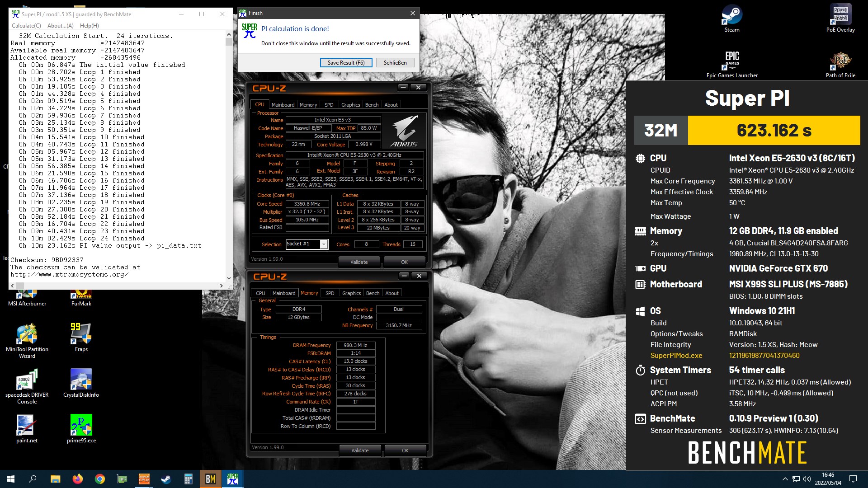
Task: Open the PoE Overlay desktop shortcut
Action: coord(840,19)
